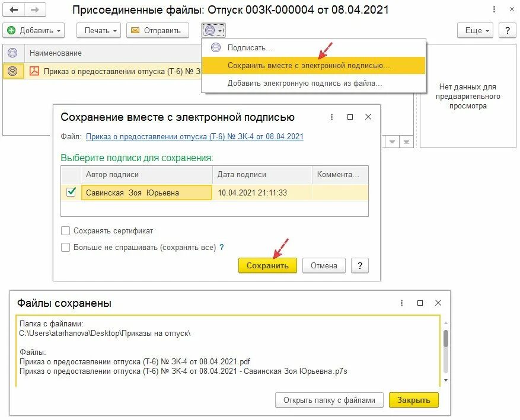
Task: Click the saved .pdf file name line
Action: [x=135, y=361]
